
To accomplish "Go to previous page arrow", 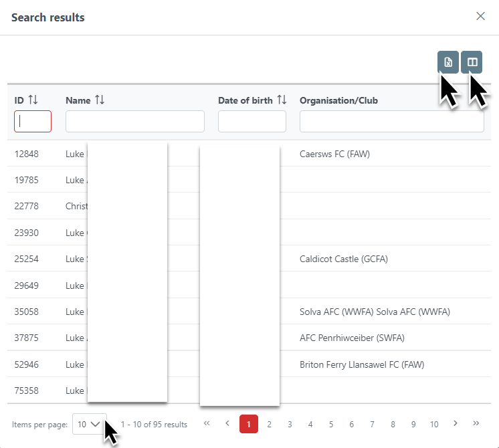I will [227, 423].
